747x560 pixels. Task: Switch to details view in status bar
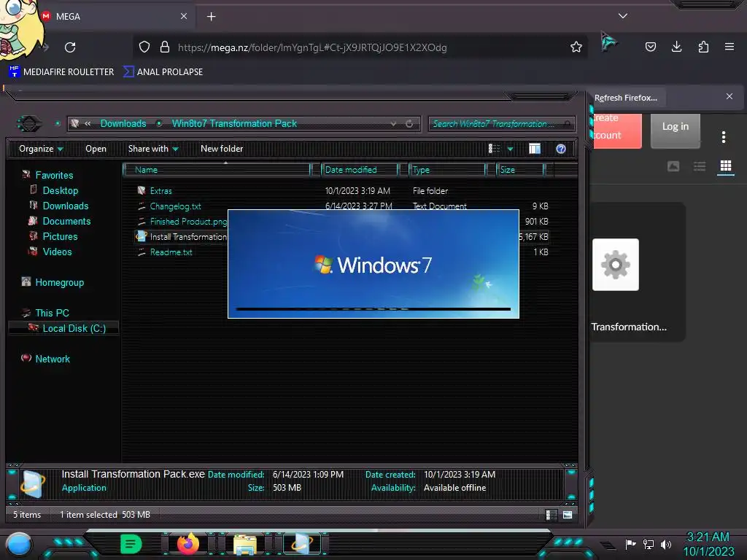551,515
